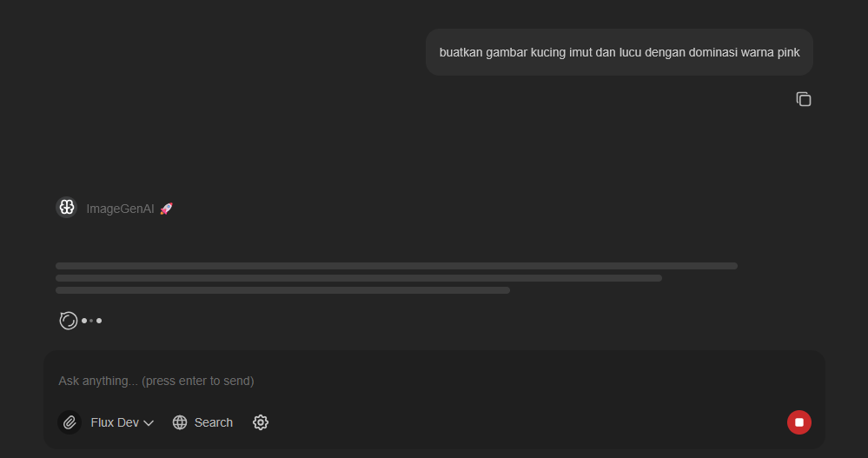This screenshot has width=868, height=458.
Task: Click the word 'pink' in the prompt
Action: (787, 52)
